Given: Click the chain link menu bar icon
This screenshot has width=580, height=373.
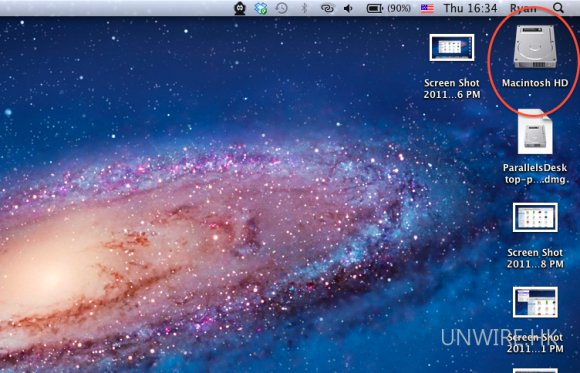Looking at the screenshot, I should [x=327, y=8].
